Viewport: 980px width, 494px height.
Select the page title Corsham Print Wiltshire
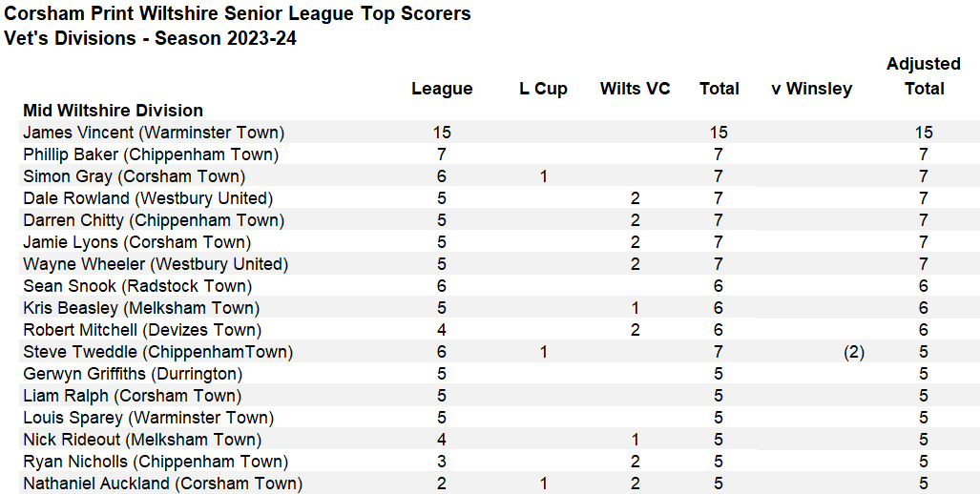(238, 14)
